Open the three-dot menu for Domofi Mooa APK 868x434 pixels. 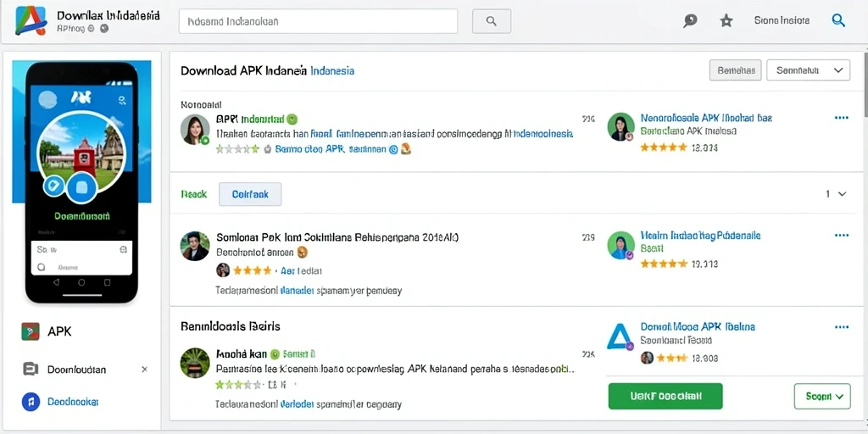tap(841, 327)
